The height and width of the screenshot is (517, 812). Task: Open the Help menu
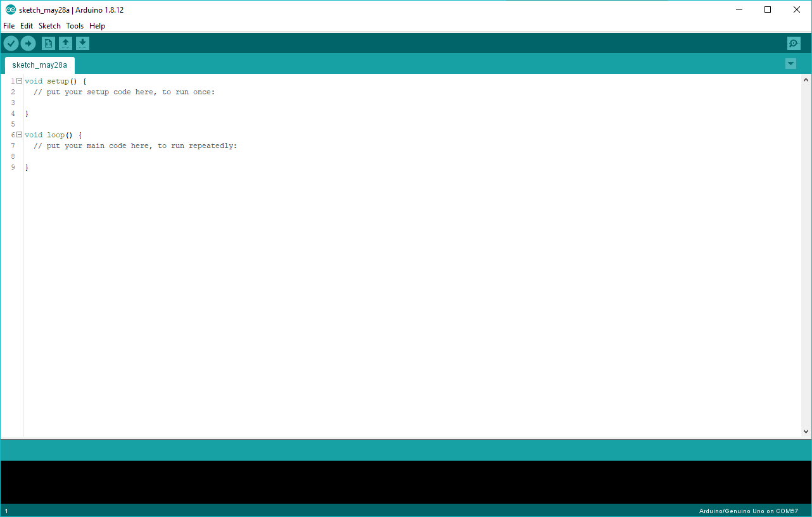(97, 25)
